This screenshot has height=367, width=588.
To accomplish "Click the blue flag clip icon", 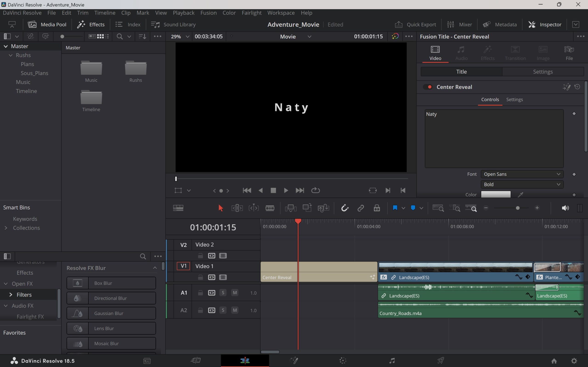I will 395,208.
